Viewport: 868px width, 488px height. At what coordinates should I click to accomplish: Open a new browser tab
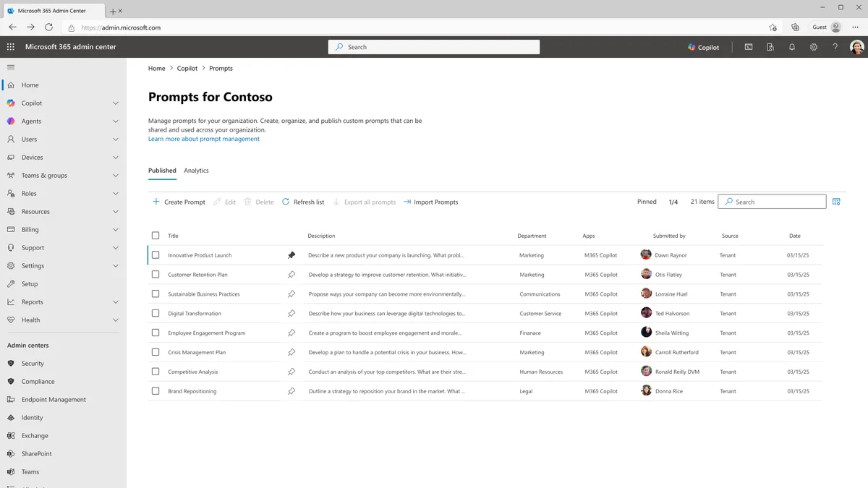tap(113, 12)
